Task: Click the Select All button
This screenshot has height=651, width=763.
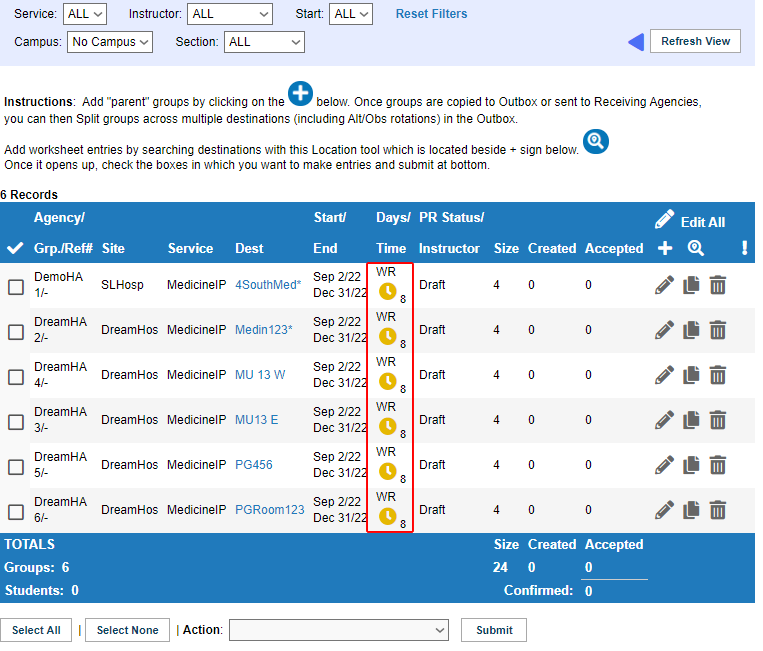Action: [x=36, y=630]
